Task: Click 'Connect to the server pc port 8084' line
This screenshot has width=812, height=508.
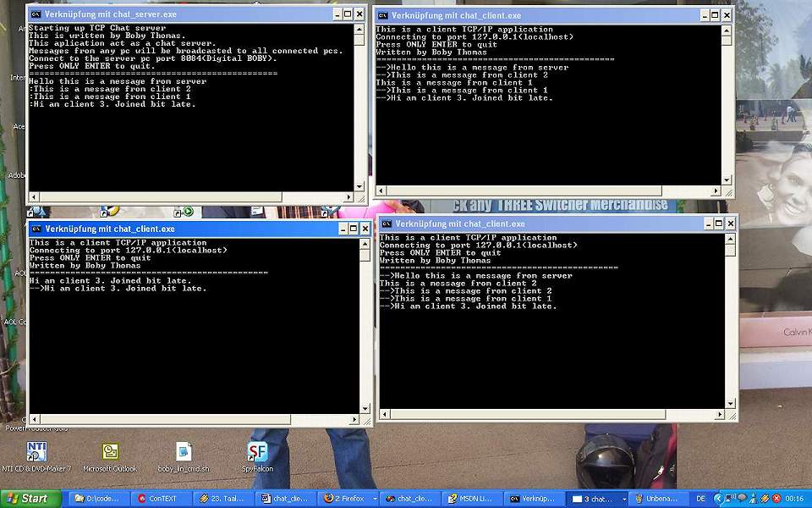Action: coord(153,58)
